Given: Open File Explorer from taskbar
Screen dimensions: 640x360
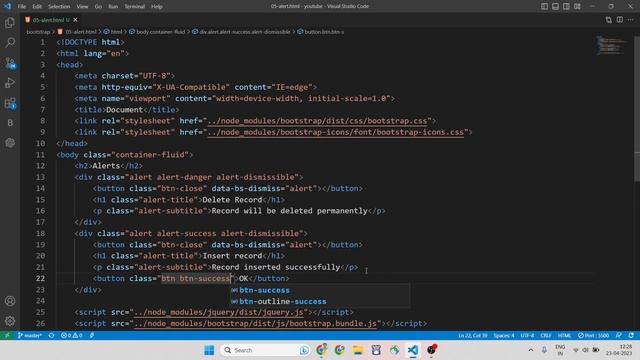Looking at the screenshot, I should point(358,350).
